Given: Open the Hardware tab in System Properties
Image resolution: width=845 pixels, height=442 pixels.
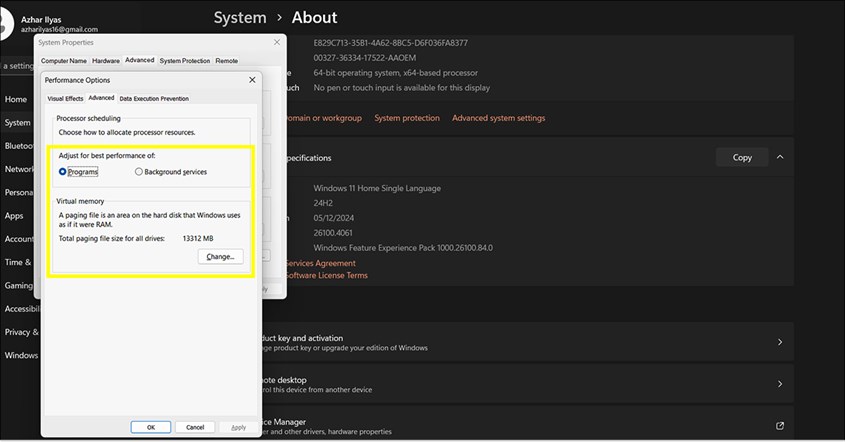Looking at the screenshot, I should tap(106, 61).
